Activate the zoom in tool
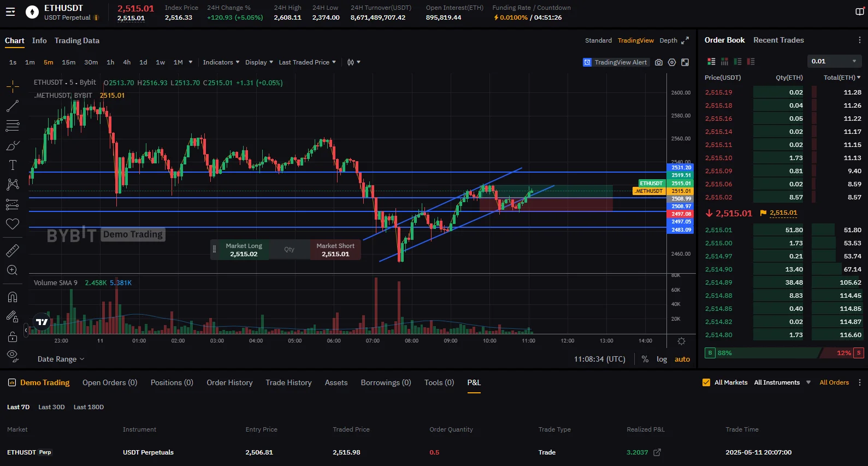Image resolution: width=868 pixels, height=466 pixels. pos(13,270)
